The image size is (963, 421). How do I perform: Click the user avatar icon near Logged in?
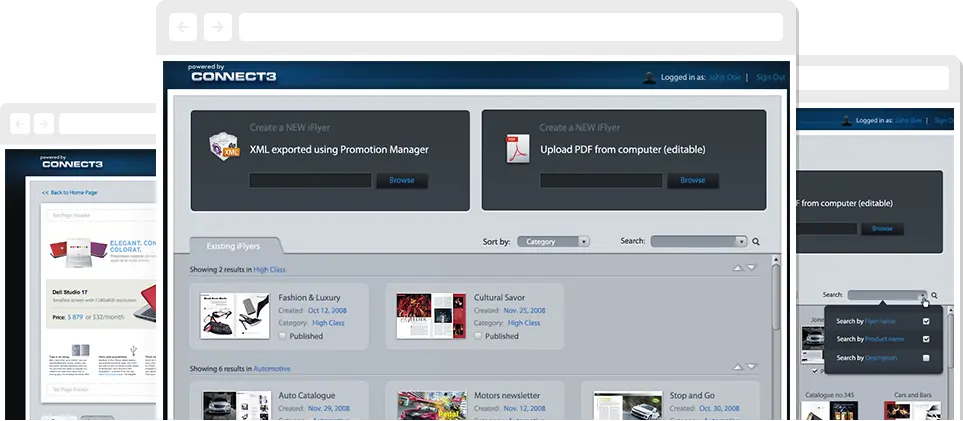coord(649,77)
